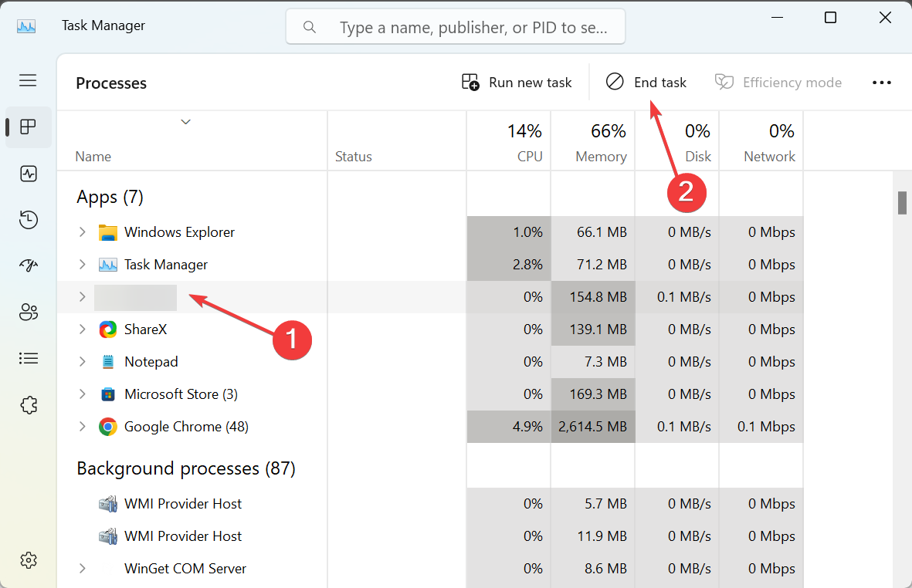Image resolution: width=912 pixels, height=588 pixels.
Task: Open Task Manager settings gear
Action: (28, 560)
